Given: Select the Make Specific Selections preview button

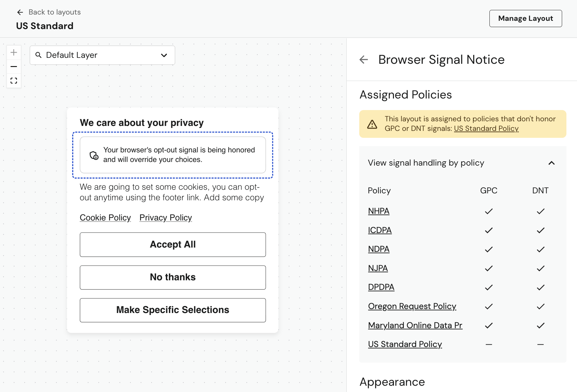Looking at the screenshot, I should click(x=173, y=310).
